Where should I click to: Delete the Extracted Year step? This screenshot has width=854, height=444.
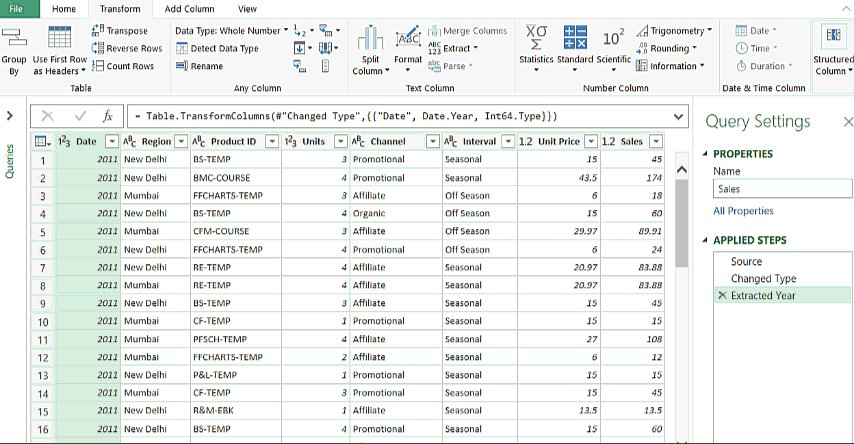[722, 295]
